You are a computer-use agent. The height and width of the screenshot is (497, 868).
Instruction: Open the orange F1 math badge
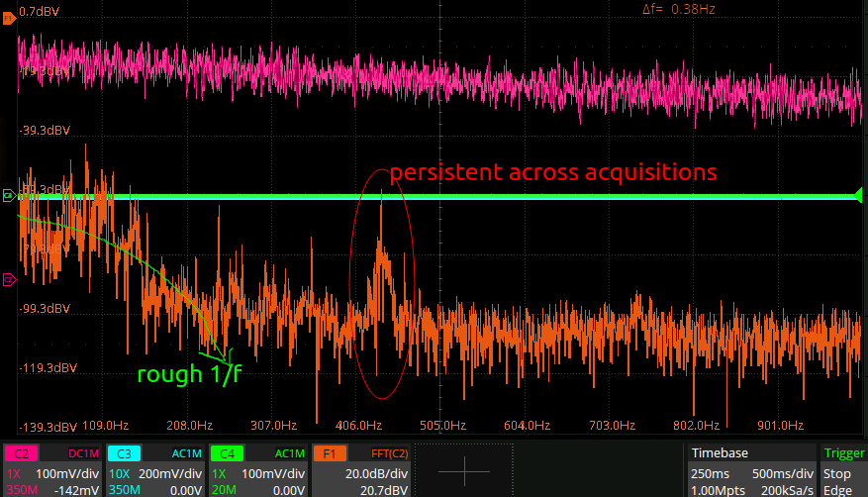(330, 453)
